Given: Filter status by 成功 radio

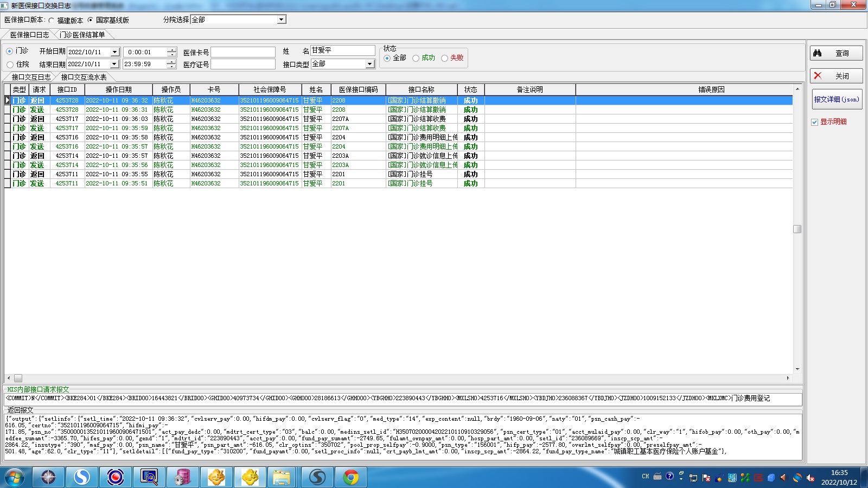Looking at the screenshot, I should pyautogui.click(x=416, y=58).
